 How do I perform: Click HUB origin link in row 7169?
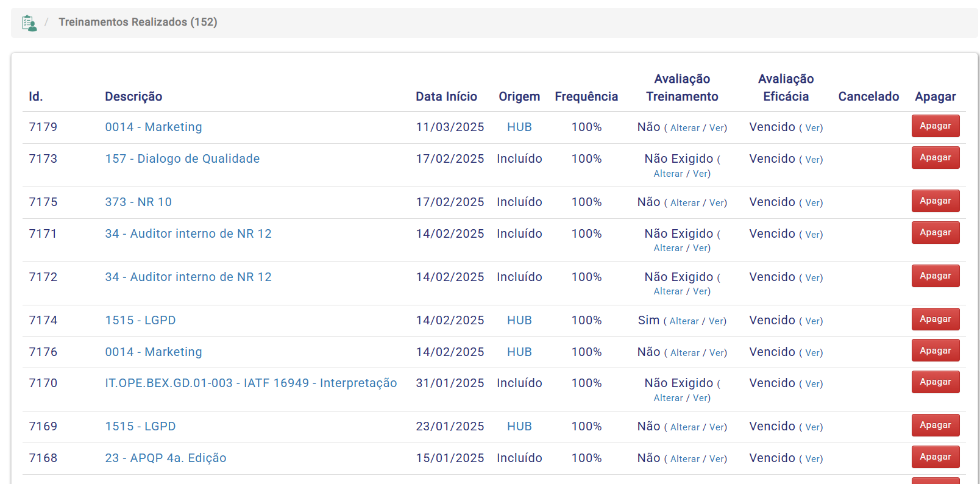[x=519, y=426]
